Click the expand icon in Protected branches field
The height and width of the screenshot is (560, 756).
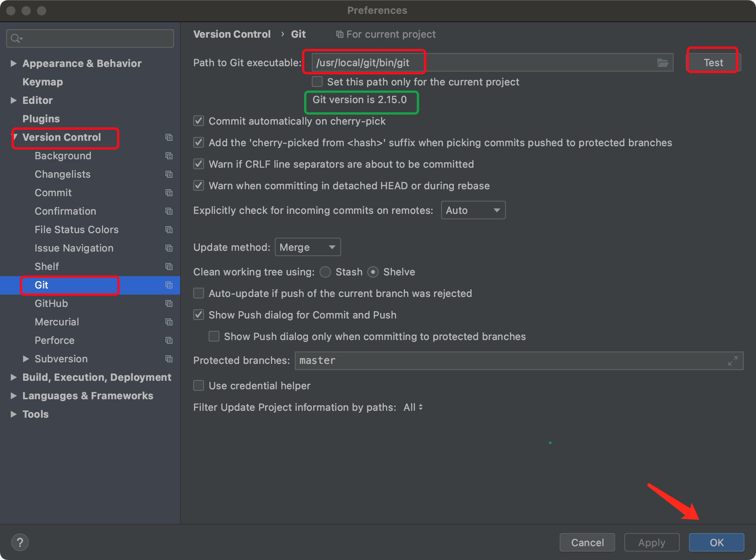733,361
